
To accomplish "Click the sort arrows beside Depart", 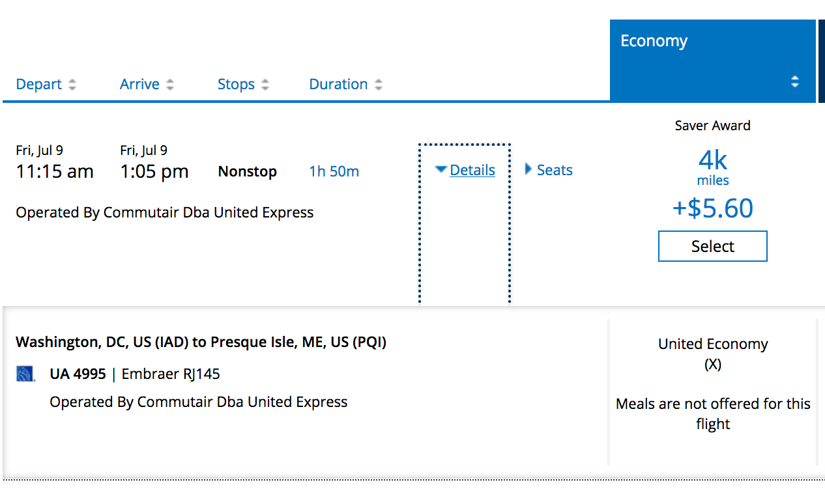I will coord(72,85).
